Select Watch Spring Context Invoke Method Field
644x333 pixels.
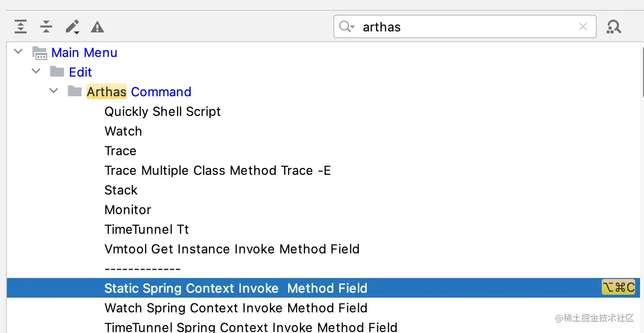(x=235, y=308)
